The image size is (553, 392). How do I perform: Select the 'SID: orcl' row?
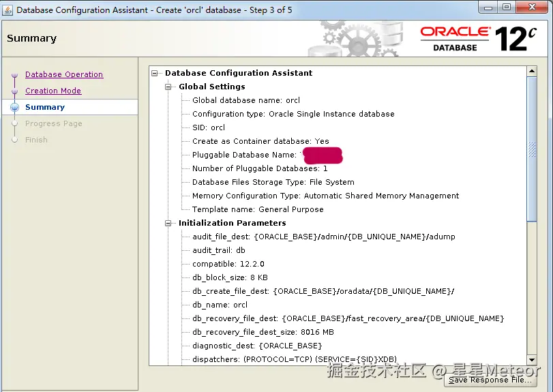coord(209,127)
